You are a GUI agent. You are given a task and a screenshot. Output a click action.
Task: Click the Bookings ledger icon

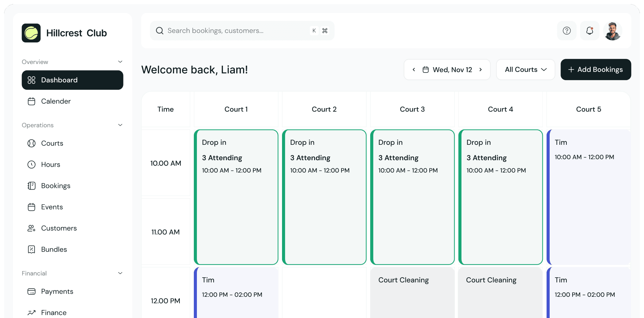coord(31,186)
